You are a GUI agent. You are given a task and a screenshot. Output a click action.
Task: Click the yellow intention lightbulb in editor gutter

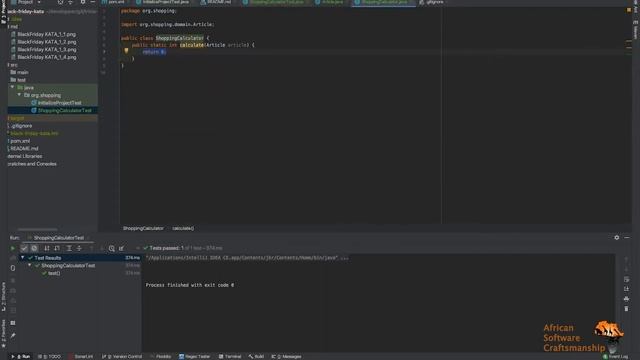coord(126,51)
